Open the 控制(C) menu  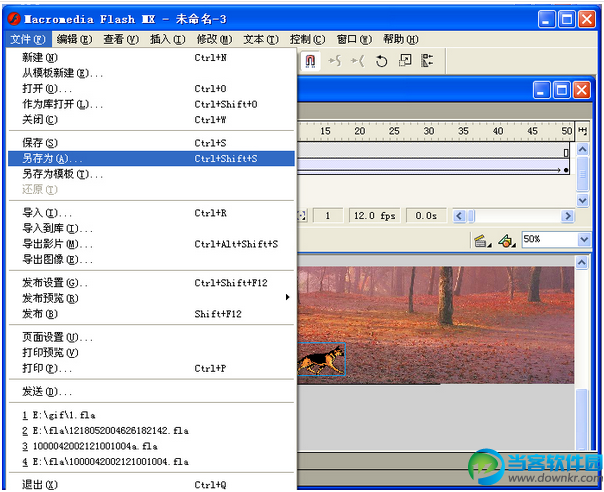click(307, 39)
